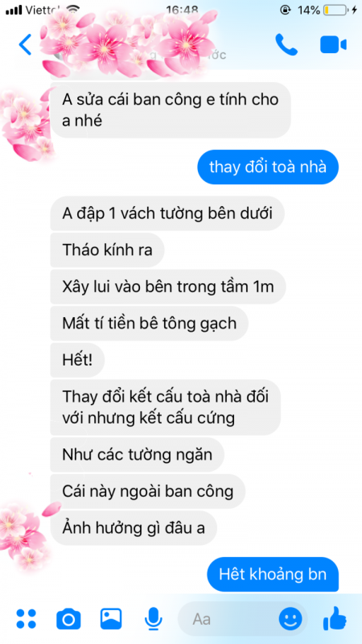This screenshot has height=644, width=362.
Task: Open the photo gallery picker
Action: pyautogui.click(x=111, y=618)
